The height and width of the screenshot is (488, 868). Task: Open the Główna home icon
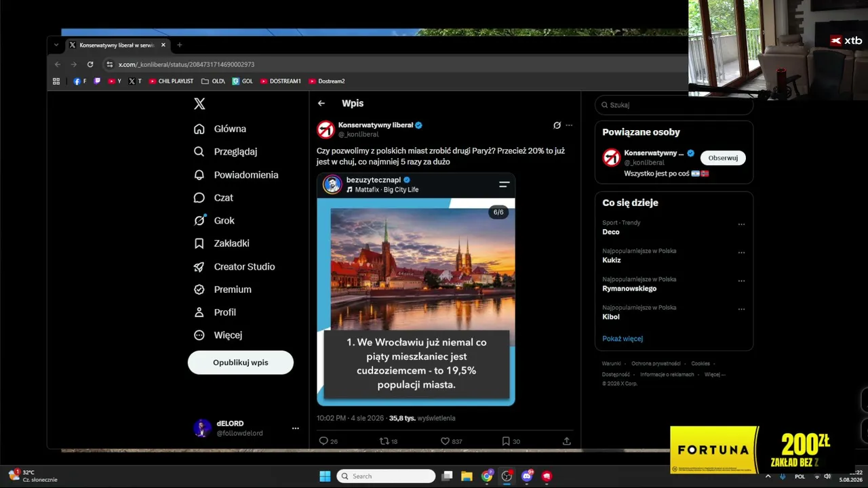199,129
